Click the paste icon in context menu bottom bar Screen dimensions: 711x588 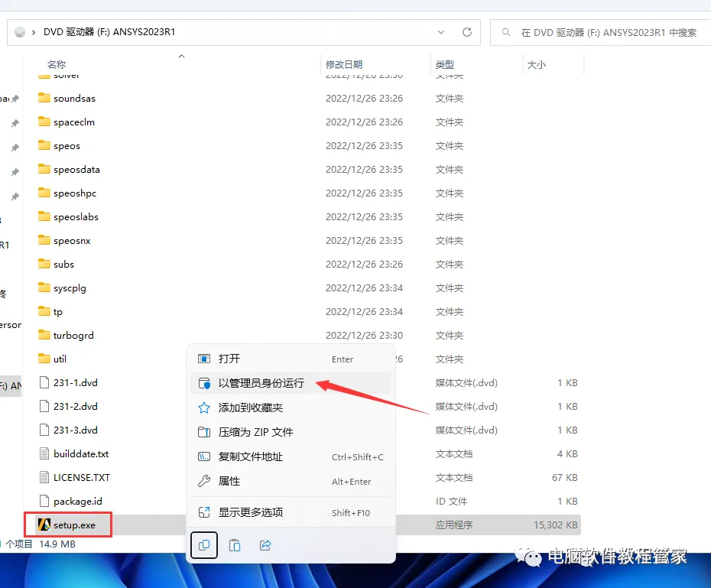pyautogui.click(x=235, y=545)
